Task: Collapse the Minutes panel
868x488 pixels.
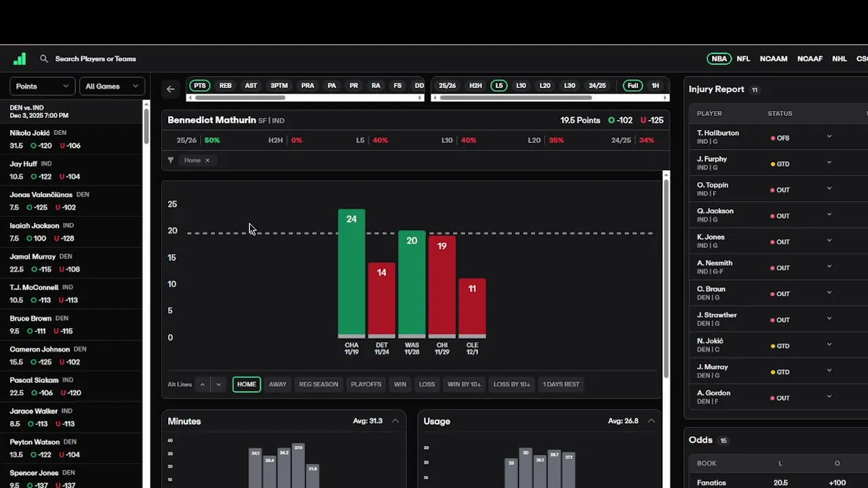Action: 395,421
